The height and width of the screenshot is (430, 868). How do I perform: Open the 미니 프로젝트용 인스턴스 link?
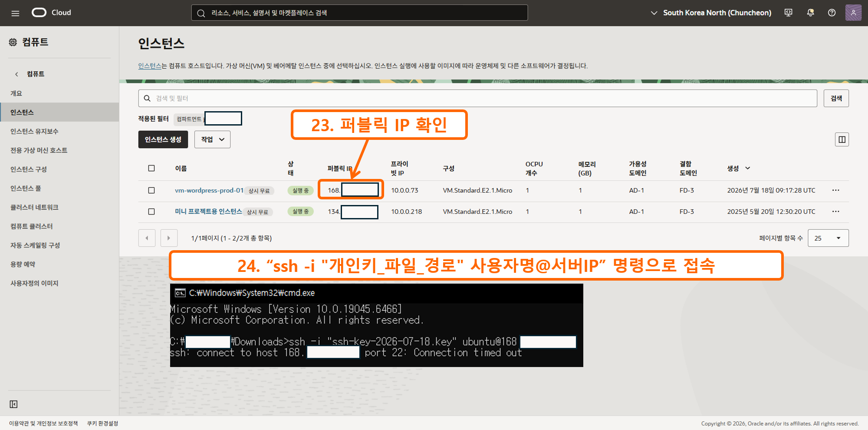point(208,212)
